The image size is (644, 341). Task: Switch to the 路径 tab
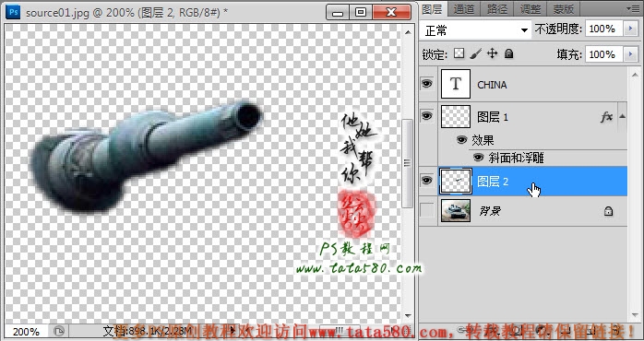click(x=497, y=8)
